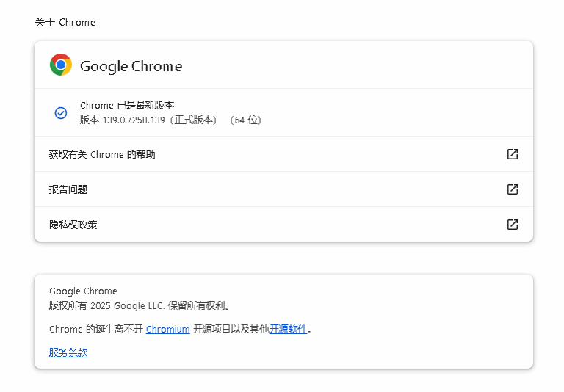This screenshot has width=564, height=392.
Task: Click the (64 位) architecture text
Action: 245,120
